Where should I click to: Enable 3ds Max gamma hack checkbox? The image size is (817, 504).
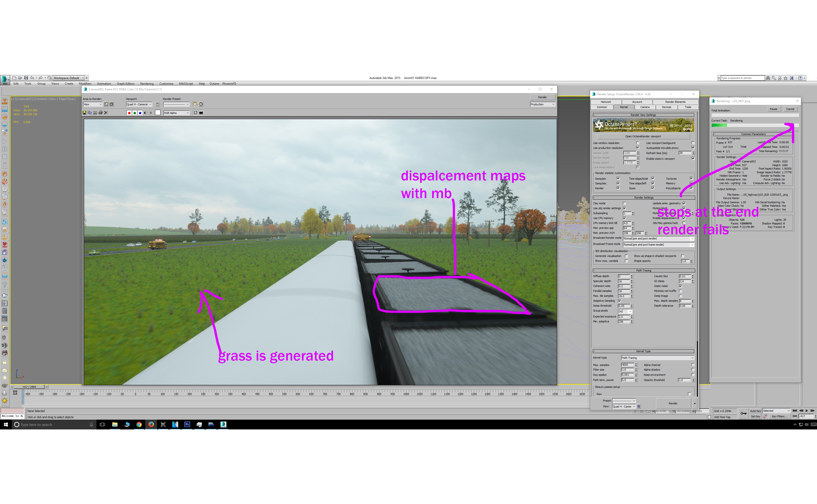coord(684,223)
